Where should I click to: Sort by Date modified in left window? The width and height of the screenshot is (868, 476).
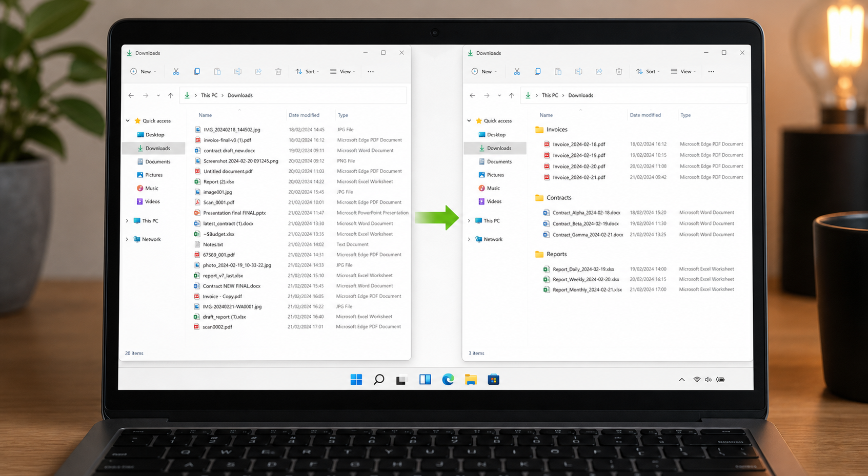(x=304, y=115)
